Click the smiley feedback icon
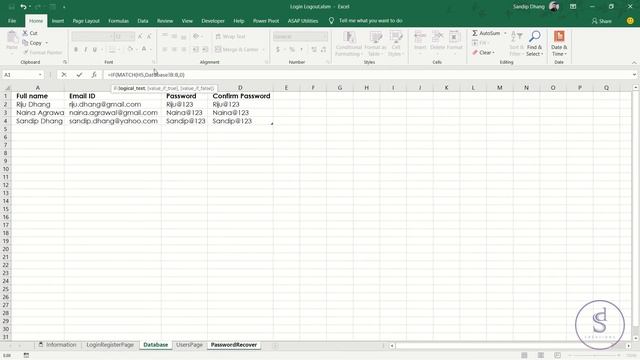Viewport: 640px width, 360px height. pos(630,20)
